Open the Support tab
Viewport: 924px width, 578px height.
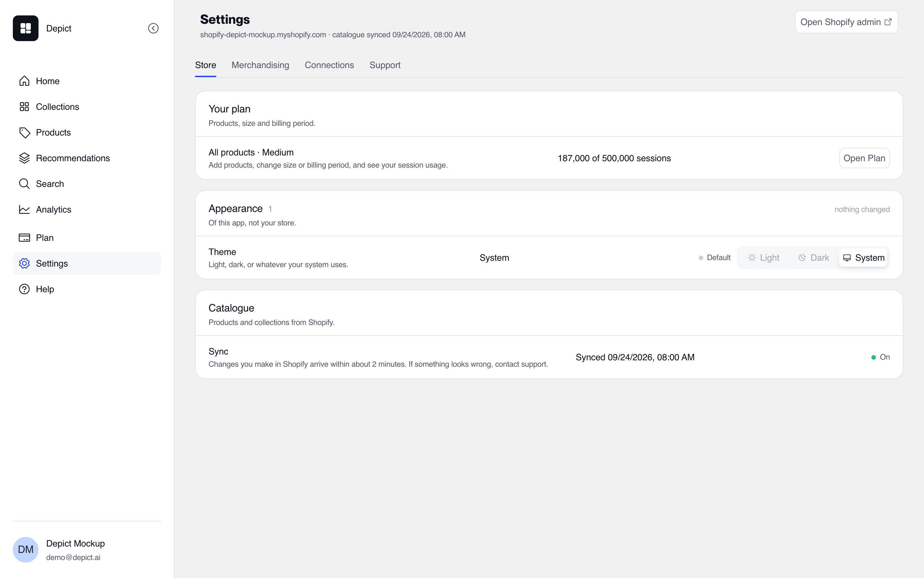coord(385,65)
